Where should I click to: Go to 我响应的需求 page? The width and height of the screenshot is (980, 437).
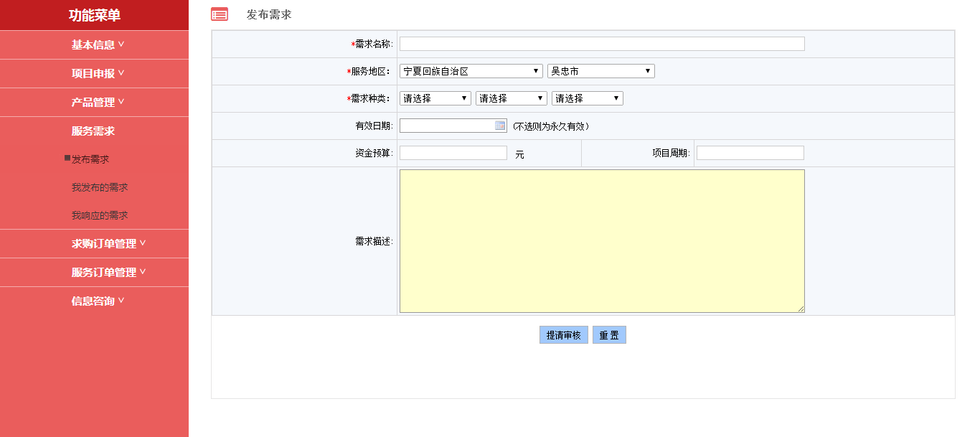coord(100,215)
